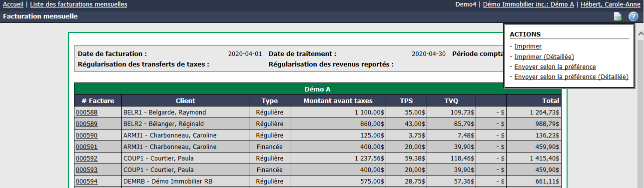Viewport: 644px width, 188px height.
Task: Select Envoyer selon la préférence
Action: tap(555, 66)
